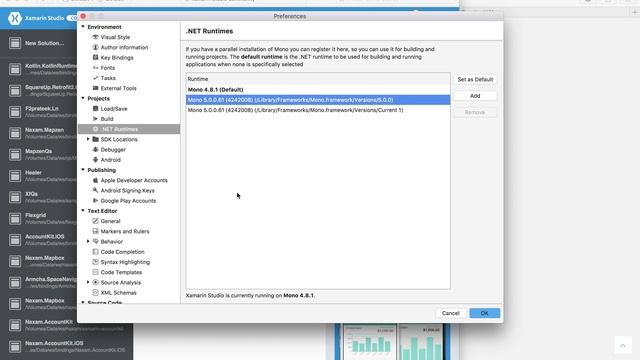Click the Cancel button

pyautogui.click(x=451, y=313)
